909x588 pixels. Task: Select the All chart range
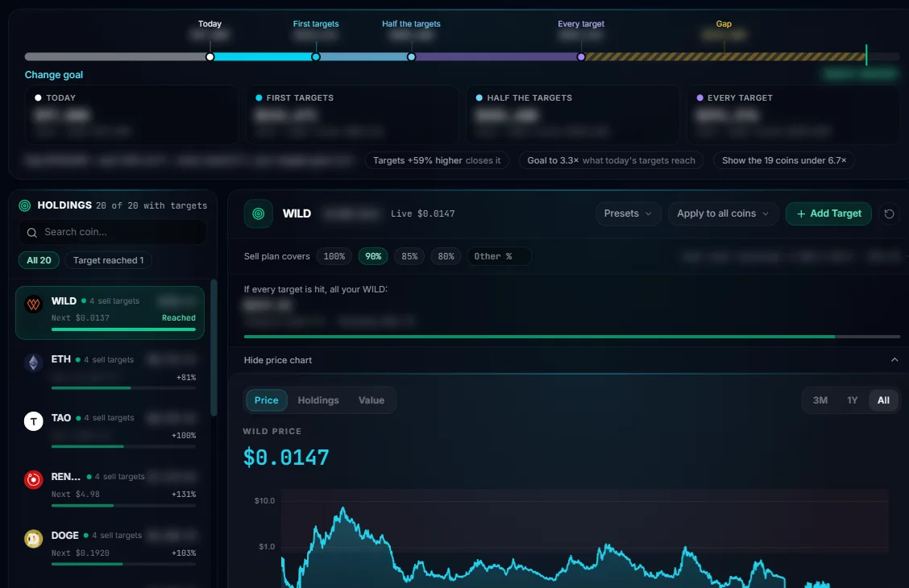coord(883,400)
